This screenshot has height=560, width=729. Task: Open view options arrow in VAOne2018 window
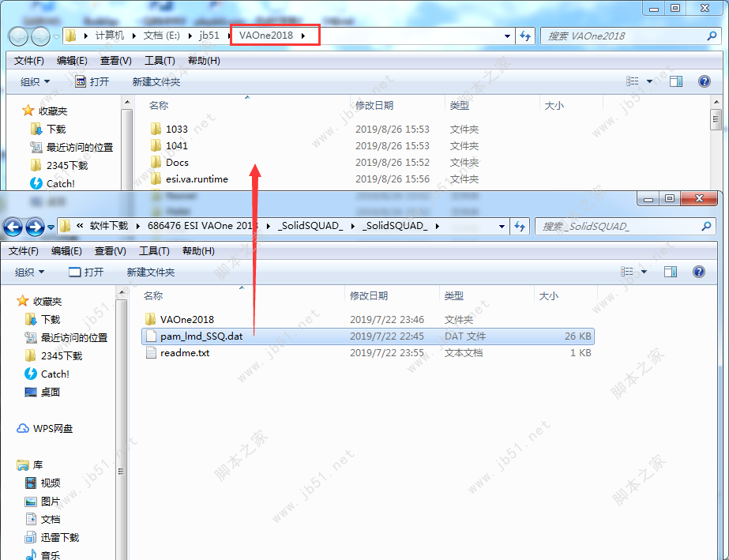tap(649, 81)
